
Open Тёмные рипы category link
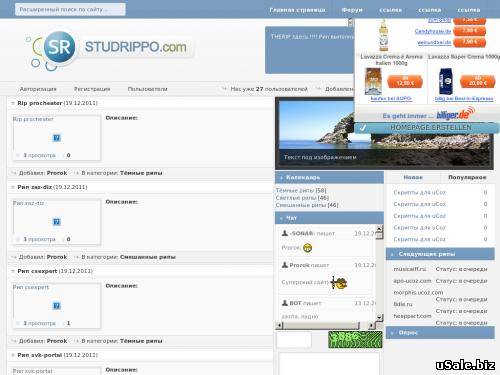(x=301, y=190)
